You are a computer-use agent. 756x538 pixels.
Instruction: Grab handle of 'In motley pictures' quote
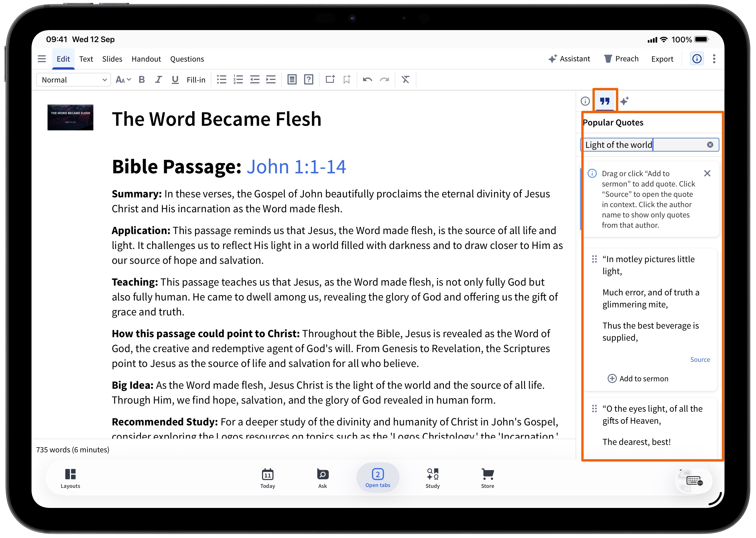[x=595, y=259]
